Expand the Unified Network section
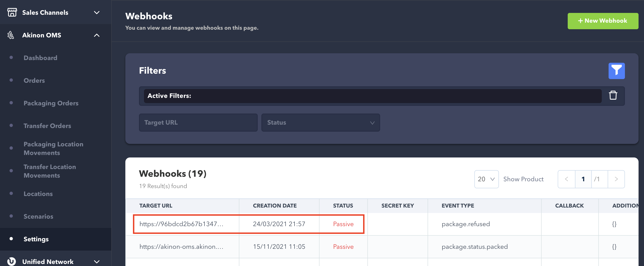Image resolution: width=644 pixels, height=266 pixels. click(97, 261)
